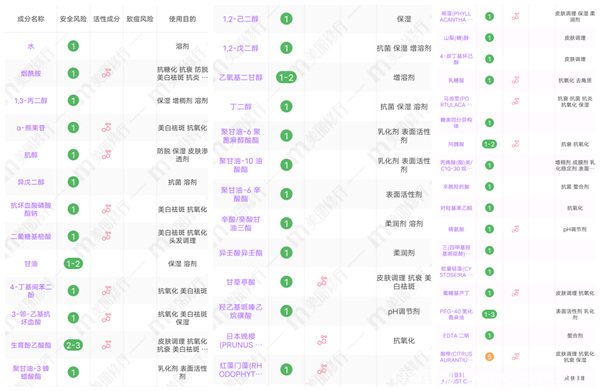
Task: Click the green safety badge for 水
Action: pyautogui.click(x=73, y=46)
